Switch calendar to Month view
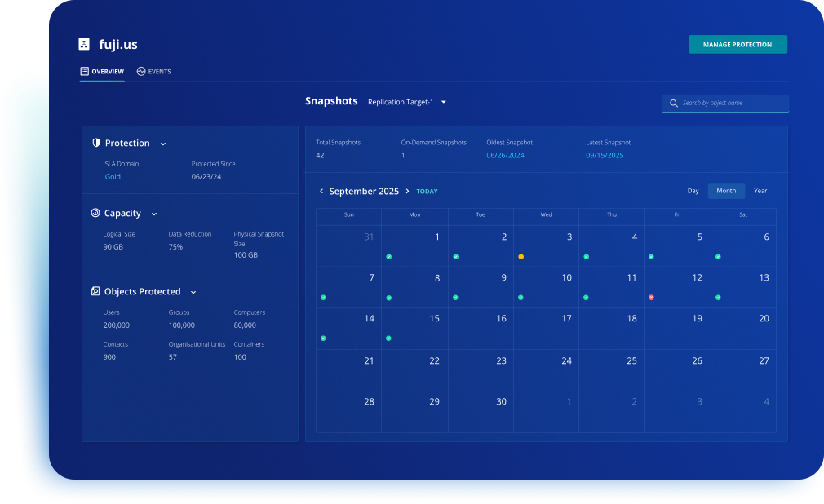 coord(726,191)
